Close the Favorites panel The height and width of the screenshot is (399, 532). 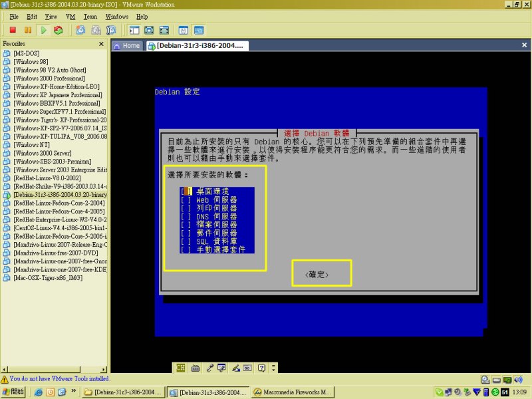click(101, 44)
